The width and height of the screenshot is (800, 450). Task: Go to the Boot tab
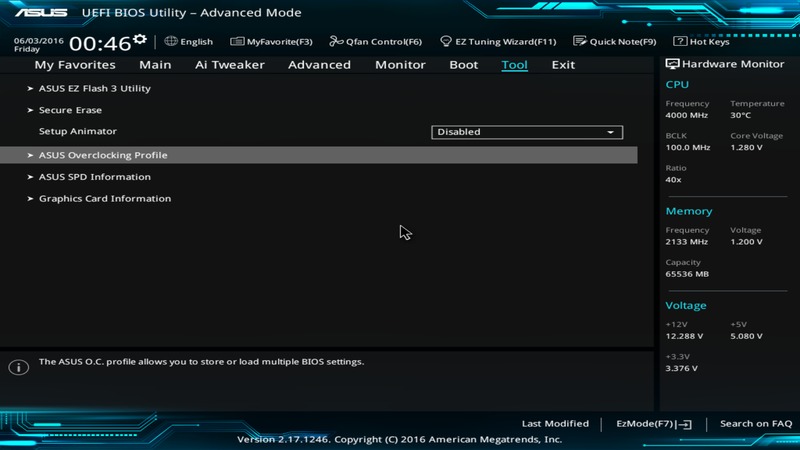coord(463,65)
